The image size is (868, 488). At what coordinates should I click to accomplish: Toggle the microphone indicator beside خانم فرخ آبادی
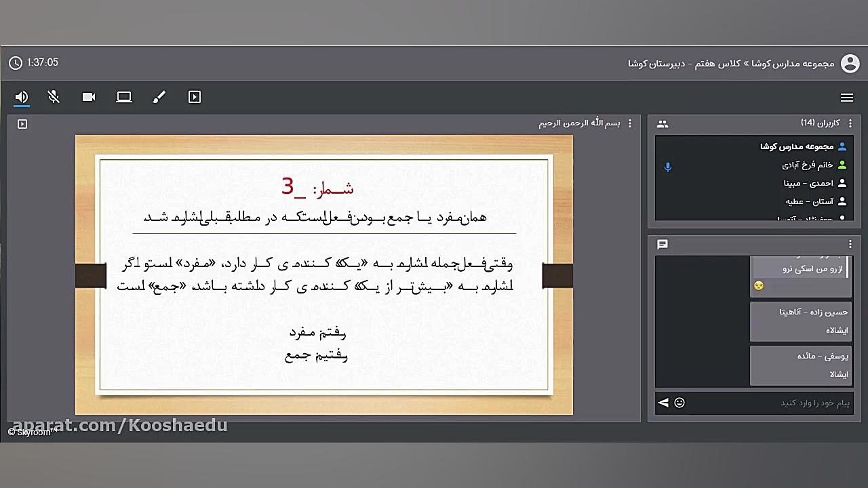(668, 167)
